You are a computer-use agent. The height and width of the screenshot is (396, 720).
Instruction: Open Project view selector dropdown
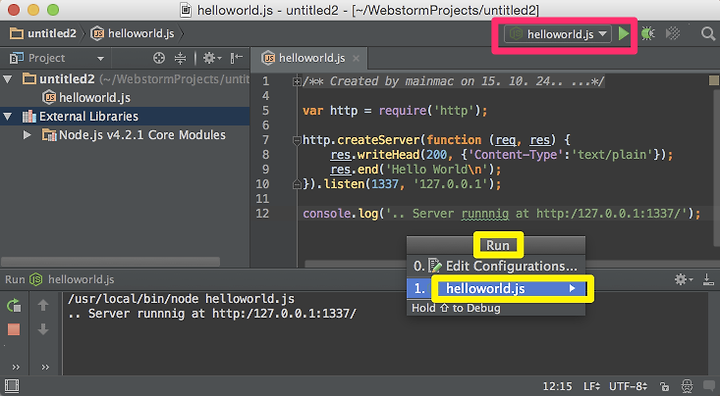click(101, 58)
